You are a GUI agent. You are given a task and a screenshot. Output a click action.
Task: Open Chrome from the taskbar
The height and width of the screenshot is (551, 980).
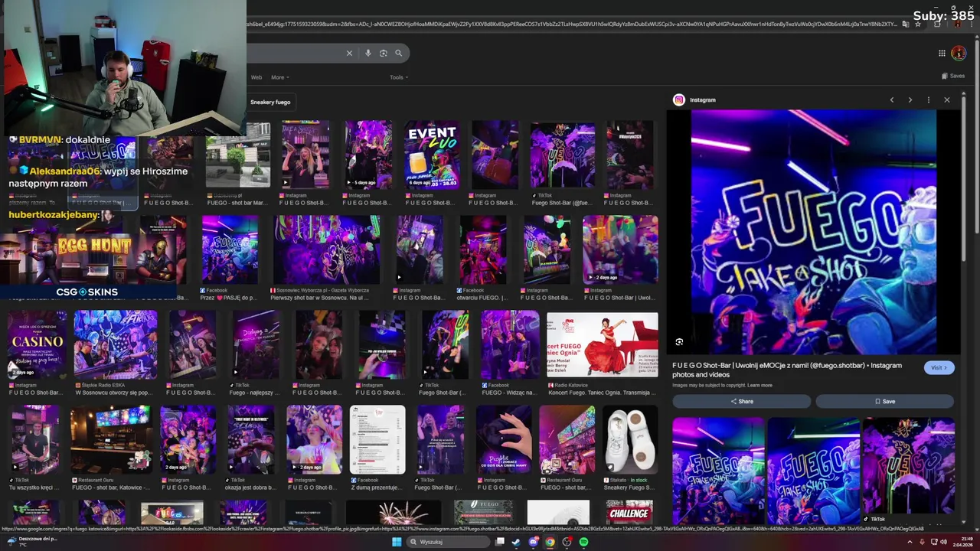(x=550, y=542)
